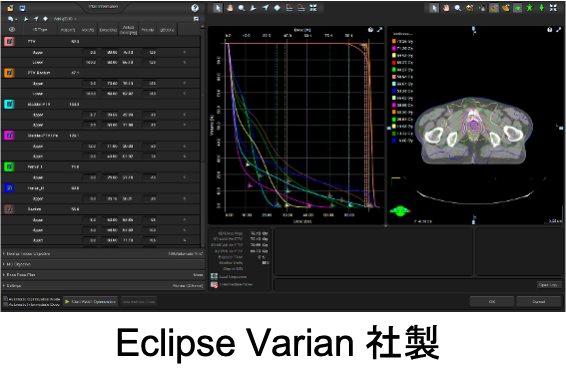Click the top orange isodose legend swatch
566x389 pixels.
[394, 41]
